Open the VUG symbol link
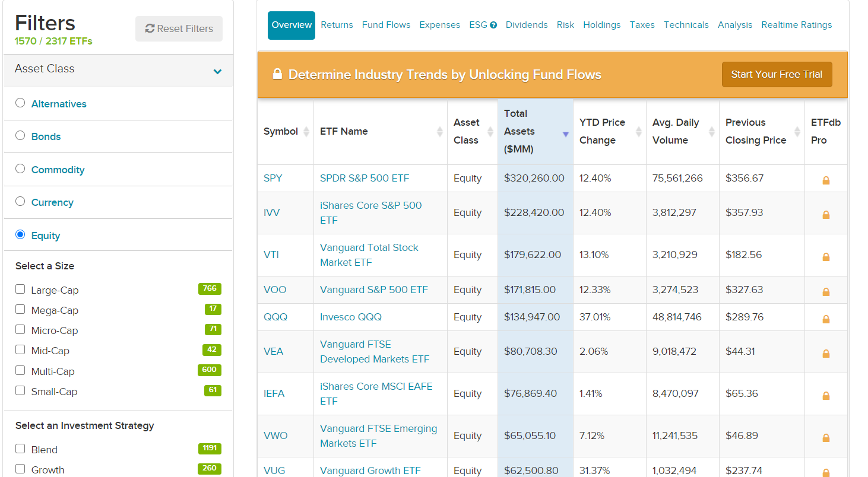Viewport: 868px width, 477px height. [x=274, y=470]
